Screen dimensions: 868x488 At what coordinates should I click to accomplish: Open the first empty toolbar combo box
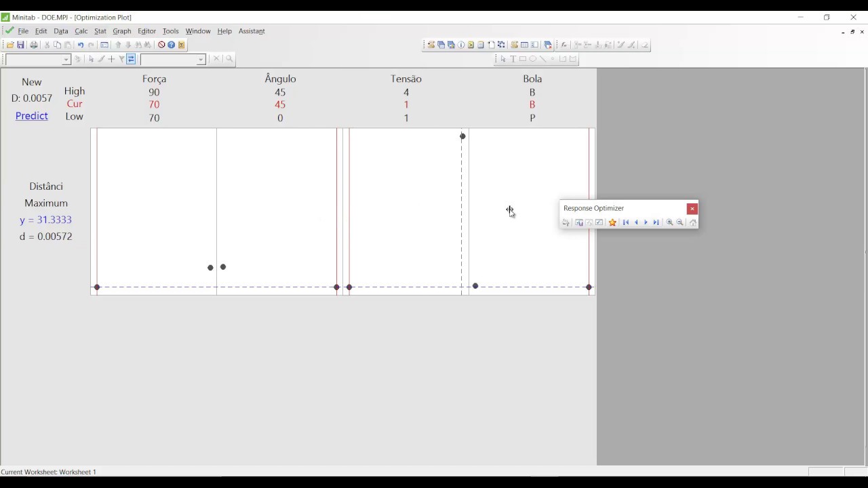(x=38, y=60)
